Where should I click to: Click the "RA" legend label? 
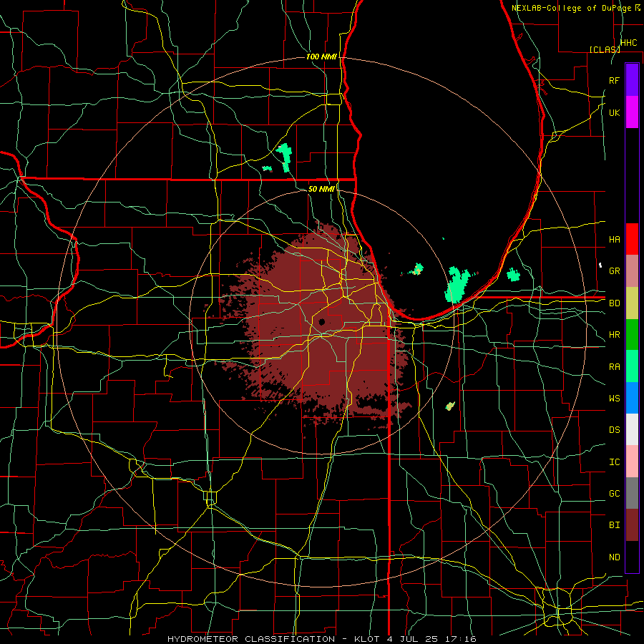pos(614,366)
